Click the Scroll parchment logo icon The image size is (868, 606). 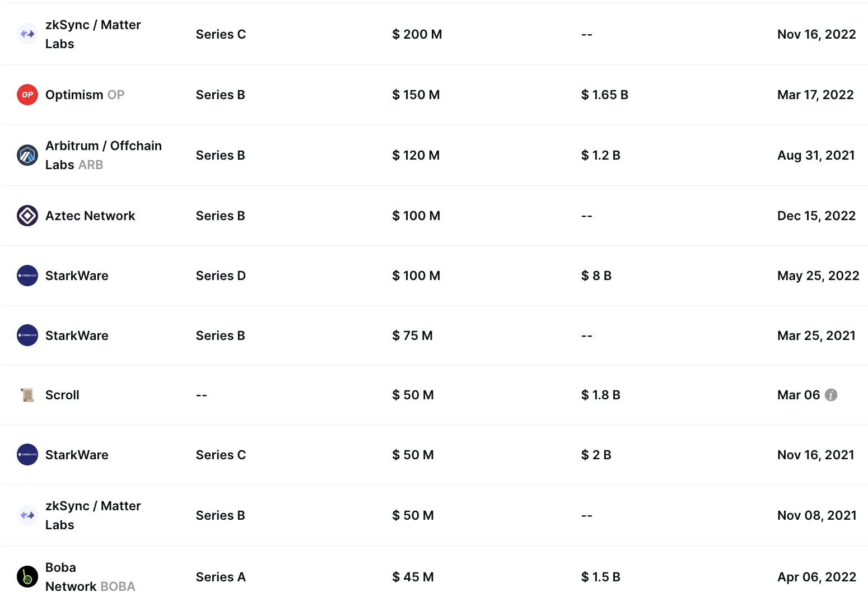tap(27, 395)
